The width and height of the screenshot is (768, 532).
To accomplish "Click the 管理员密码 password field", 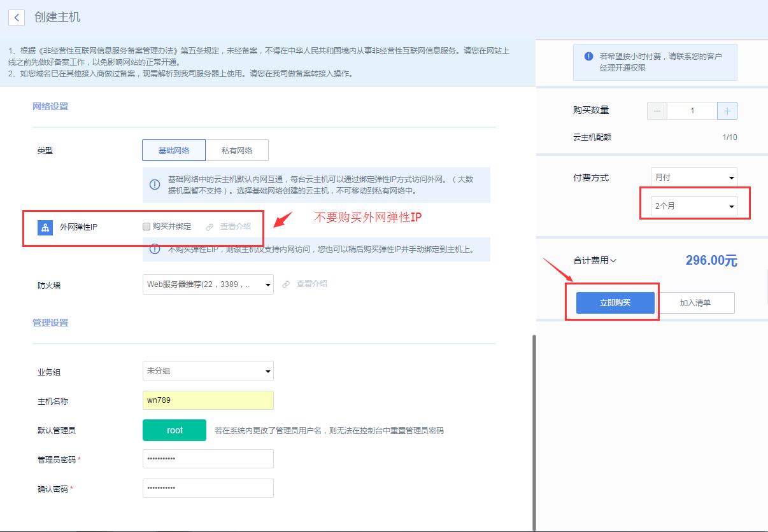I will (208, 459).
